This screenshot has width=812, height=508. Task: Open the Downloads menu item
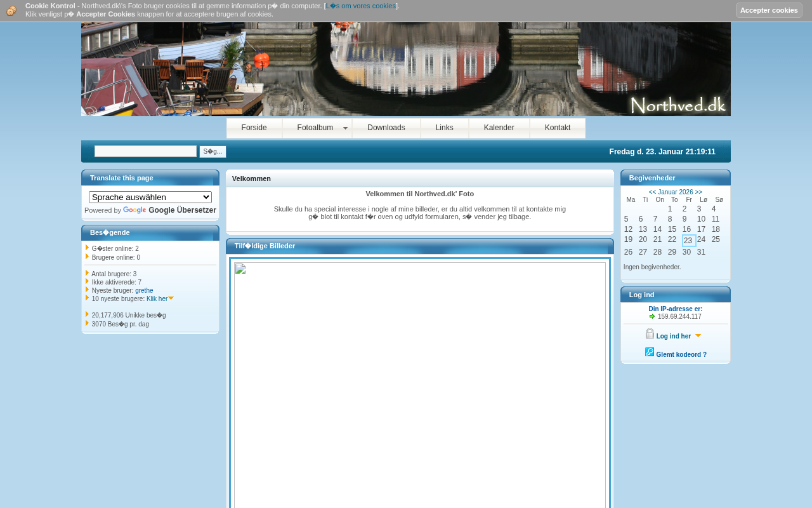click(386, 128)
